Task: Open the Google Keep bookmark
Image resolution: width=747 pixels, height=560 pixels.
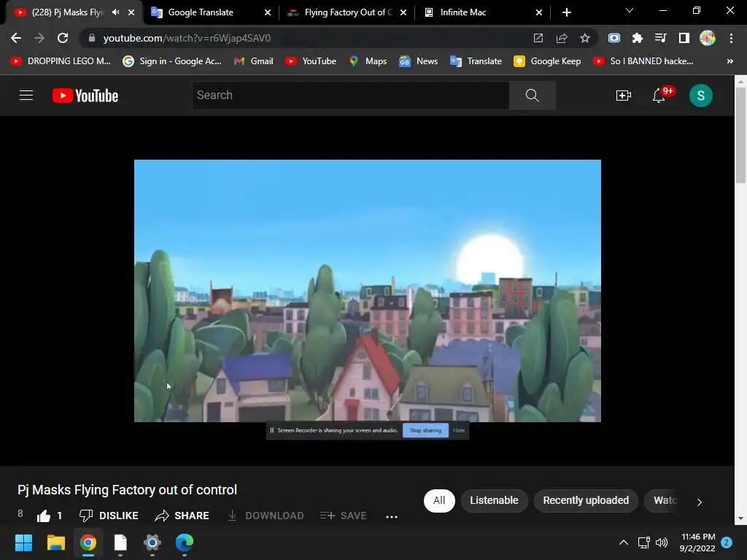Action: tap(547, 61)
